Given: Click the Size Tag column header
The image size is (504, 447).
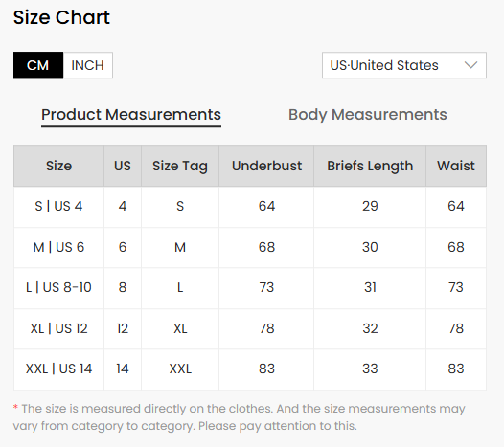Looking at the screenshot, I should (x=180, y=166).
